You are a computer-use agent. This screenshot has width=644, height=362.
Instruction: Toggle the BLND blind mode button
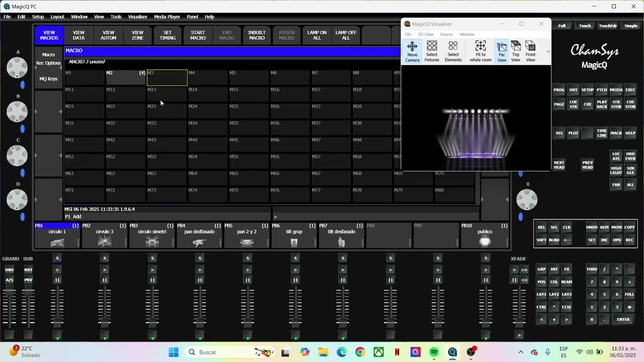[554, 240]
